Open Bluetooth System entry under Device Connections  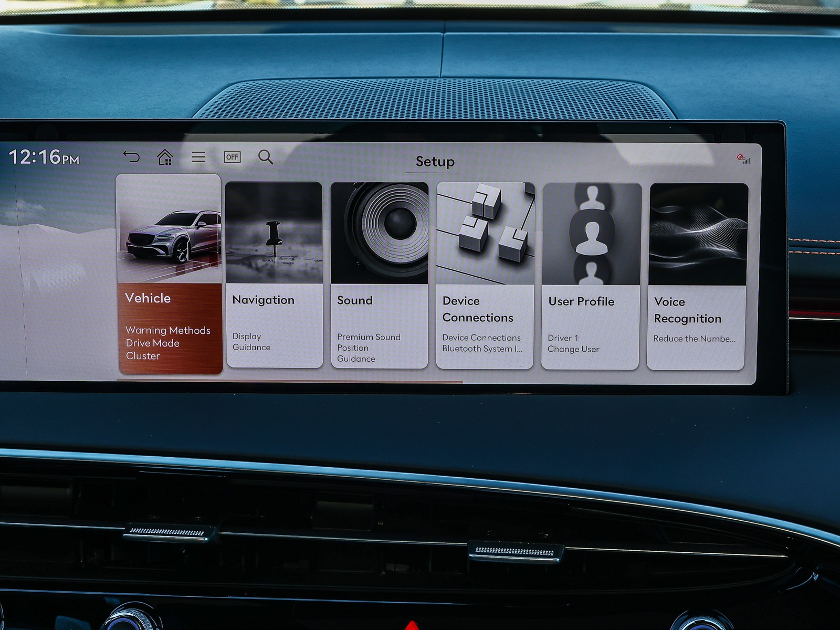(x=482, y=349)
